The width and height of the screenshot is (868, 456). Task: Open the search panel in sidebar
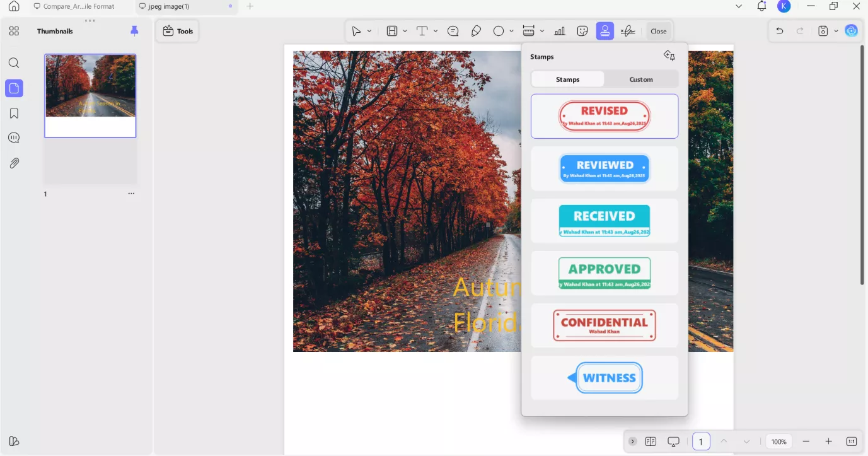(14, 63)
